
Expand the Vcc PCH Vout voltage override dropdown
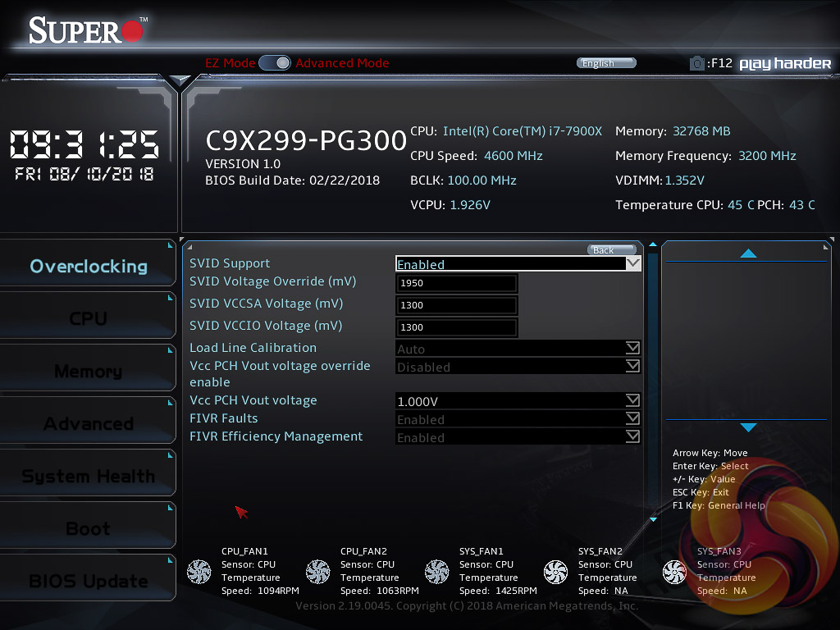click(x=518, y=367)
